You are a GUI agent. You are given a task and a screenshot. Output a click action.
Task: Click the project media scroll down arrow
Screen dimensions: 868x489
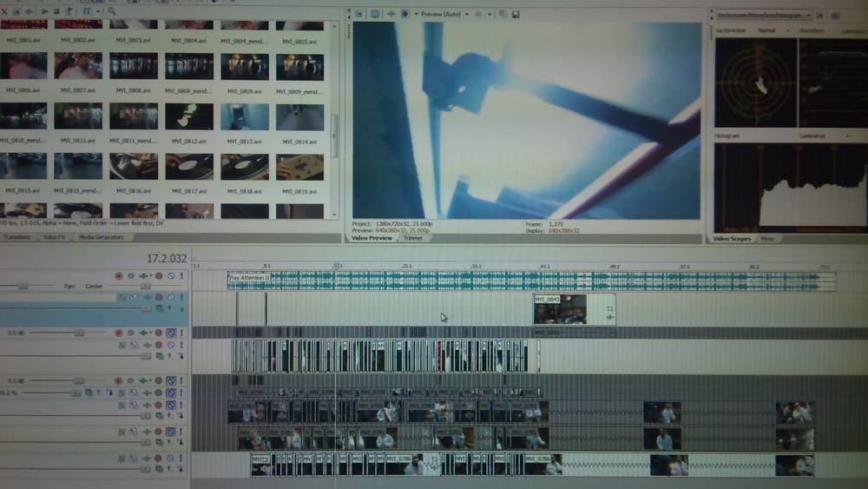click(x=334, y=215)
